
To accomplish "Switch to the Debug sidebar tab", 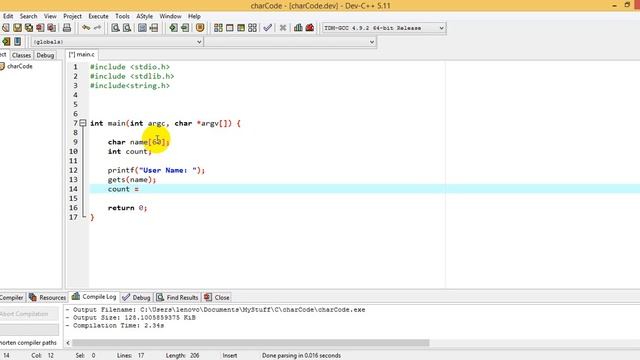I will (45, 55).
